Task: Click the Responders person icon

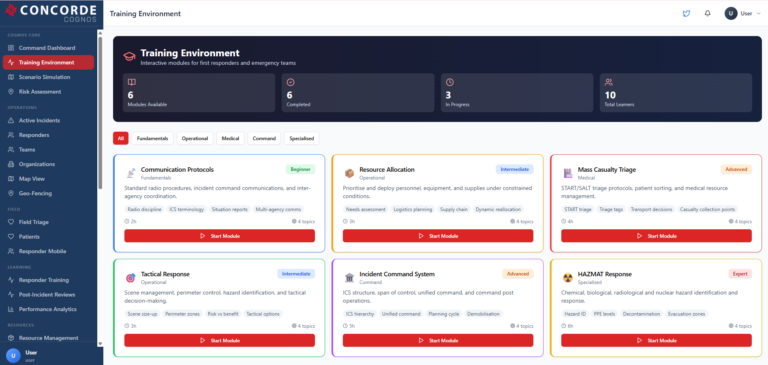Action: click(x=11, y=135)
